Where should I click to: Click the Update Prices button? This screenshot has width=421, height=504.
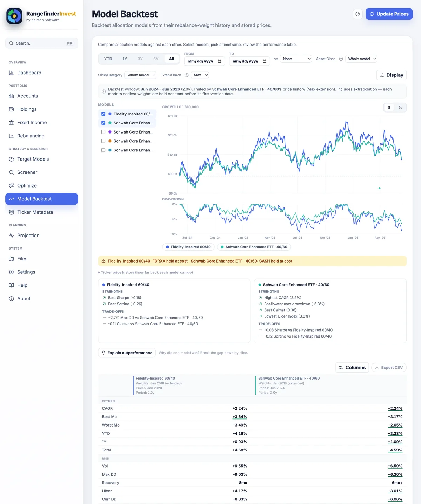(x=389, y=14)
